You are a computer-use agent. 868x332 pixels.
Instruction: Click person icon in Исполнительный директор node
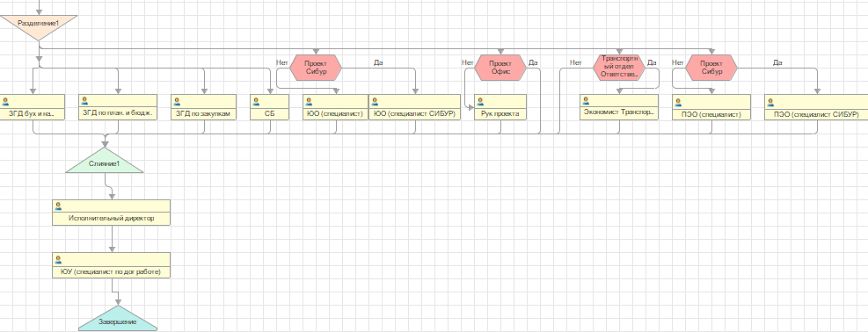59,206
